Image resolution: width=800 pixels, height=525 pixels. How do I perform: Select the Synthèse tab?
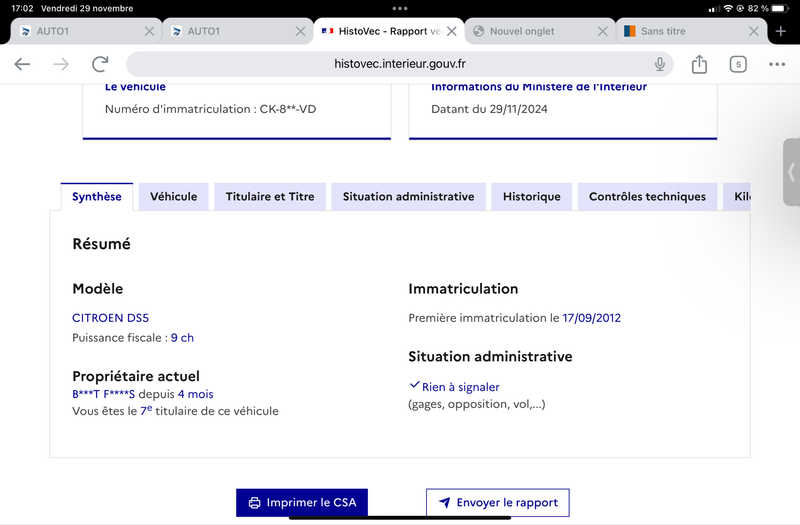(96, 196)
